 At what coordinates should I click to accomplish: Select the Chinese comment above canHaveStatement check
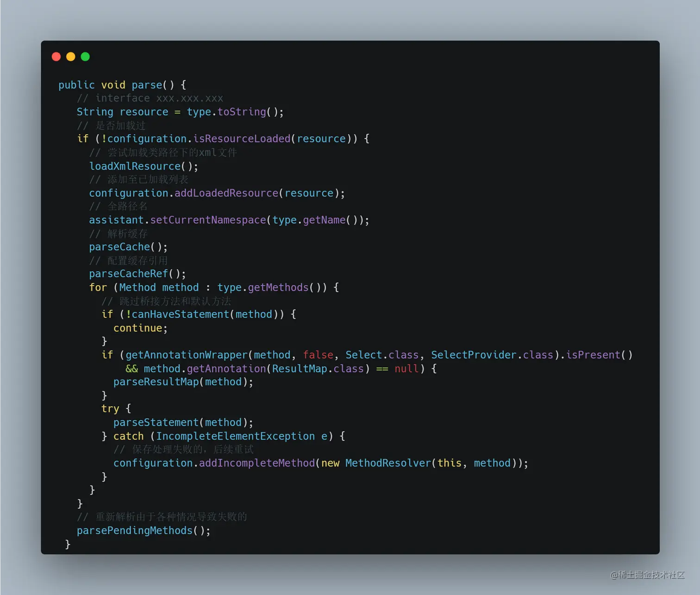pos(166,301)
